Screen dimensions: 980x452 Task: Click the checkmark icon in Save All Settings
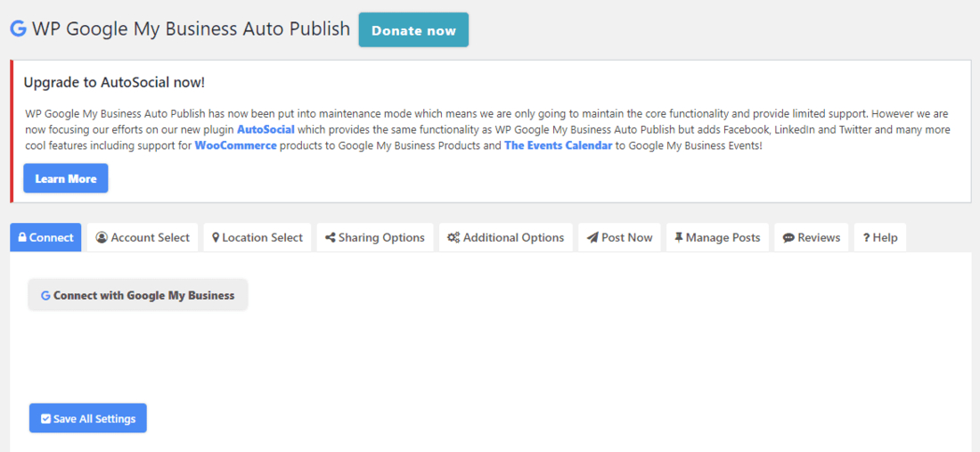pos(46,419)
